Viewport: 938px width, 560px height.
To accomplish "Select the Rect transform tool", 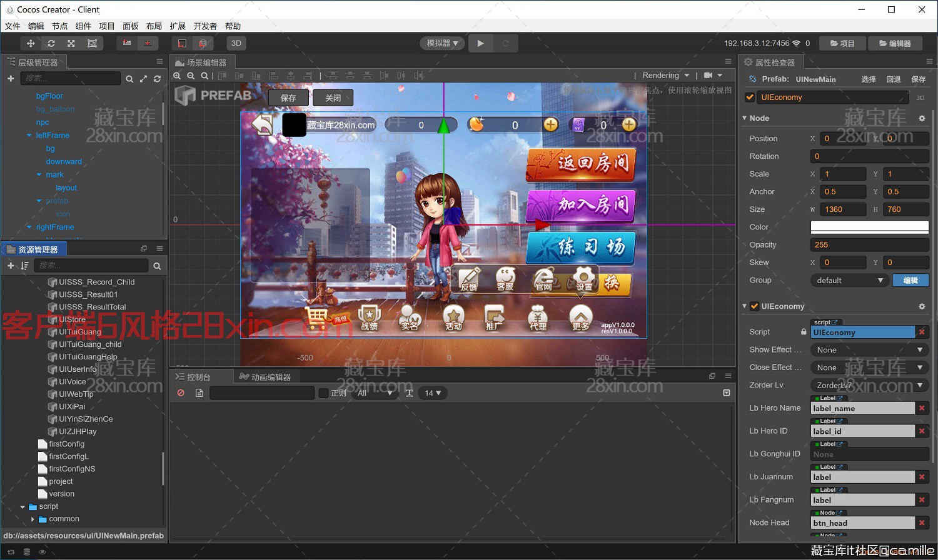I will pos(92,43).
